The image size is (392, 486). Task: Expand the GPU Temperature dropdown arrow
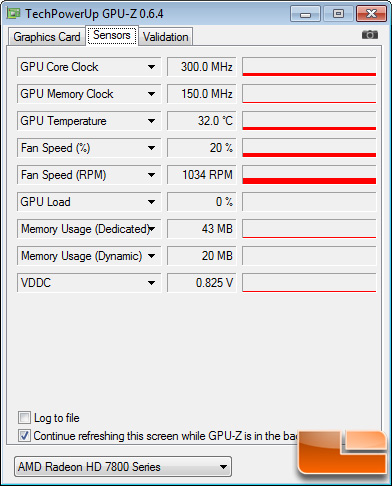pos(151,121)
